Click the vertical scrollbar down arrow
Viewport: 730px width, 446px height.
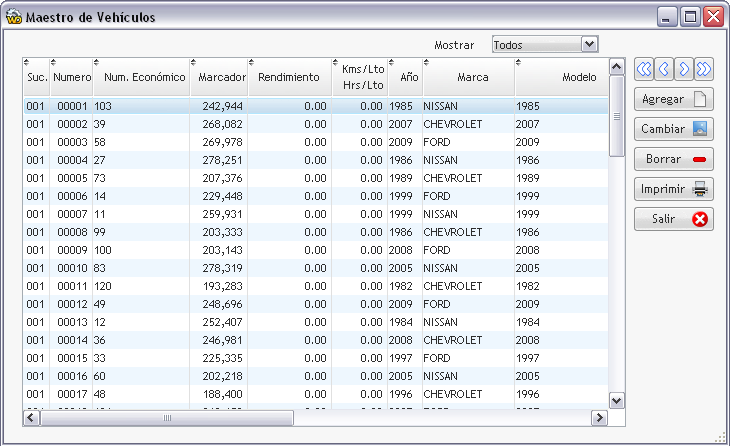point(617,400)
